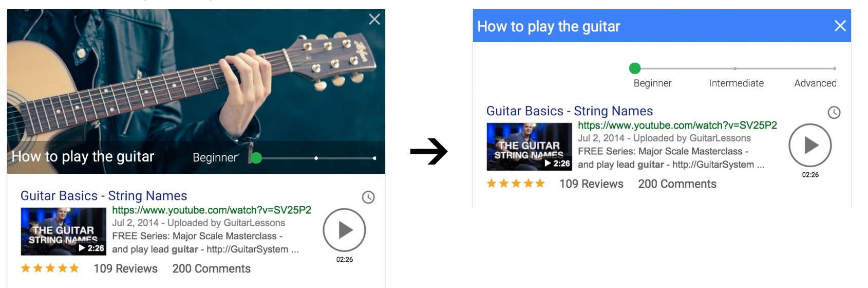This screenshot has width=868, height=288.
Task: Open left Guitar Basics - String Names title
Action: click(x=104, y=196)
